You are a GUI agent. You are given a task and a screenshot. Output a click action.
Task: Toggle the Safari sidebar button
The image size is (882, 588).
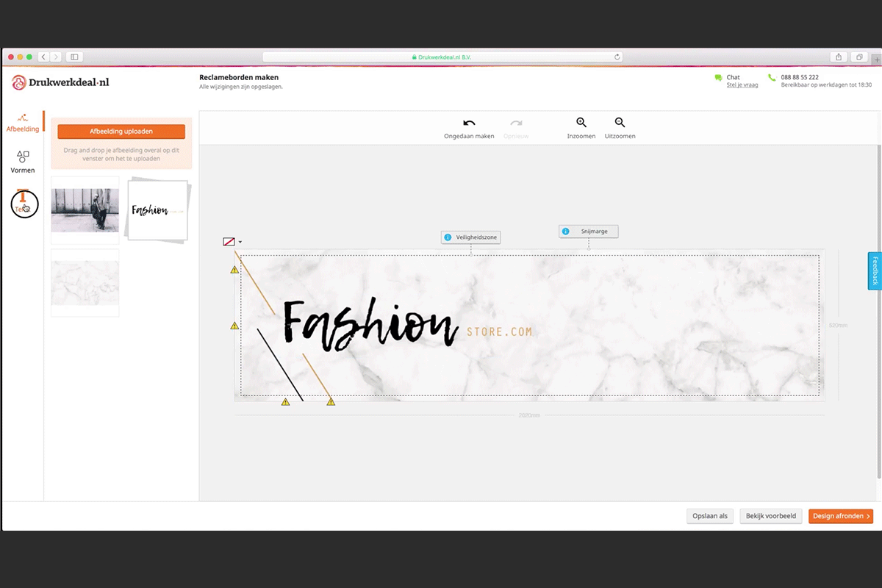pos(74,57)
